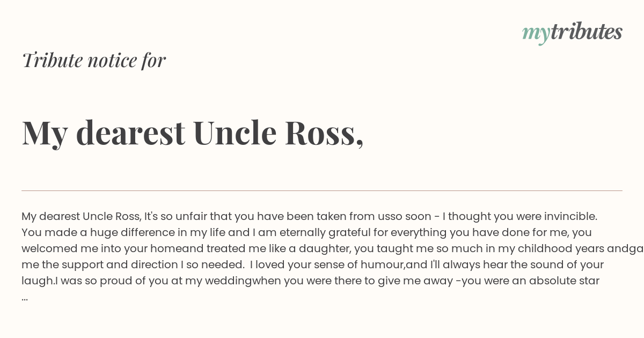Viewport: 644px width, 338px height.
Task: Click the horizontal divider line under heading
Action: (x=322, y=190)
